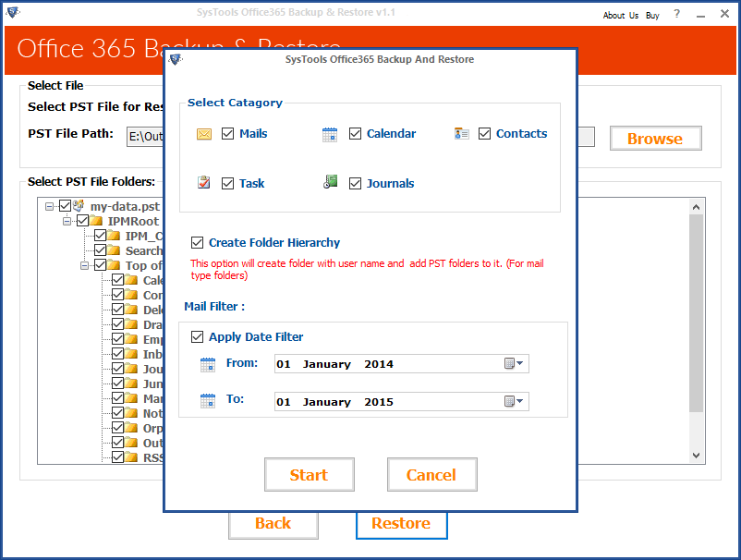
Task: Open the To date picker dropdown
Action: pyautogui.click(x=514, y=401)
